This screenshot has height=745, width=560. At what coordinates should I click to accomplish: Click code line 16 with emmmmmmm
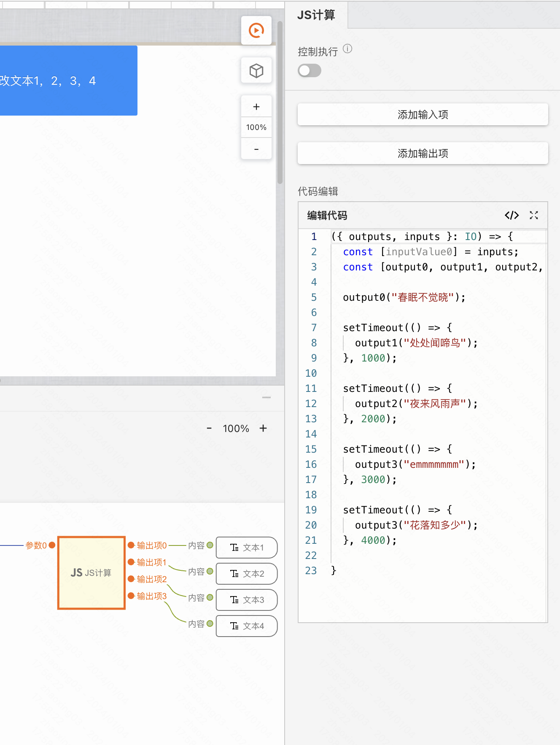(415, 464)
